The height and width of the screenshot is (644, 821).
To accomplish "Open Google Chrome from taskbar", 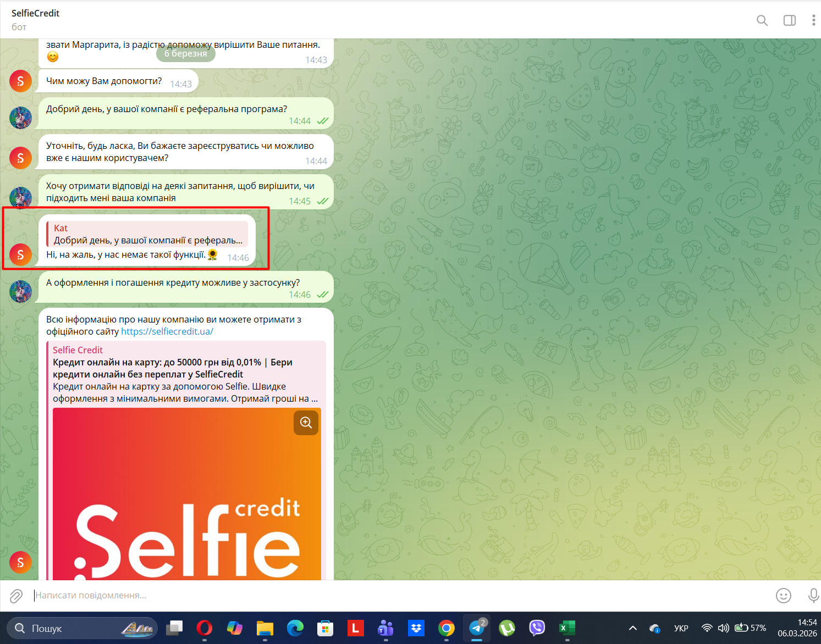I will pos(447,628).
